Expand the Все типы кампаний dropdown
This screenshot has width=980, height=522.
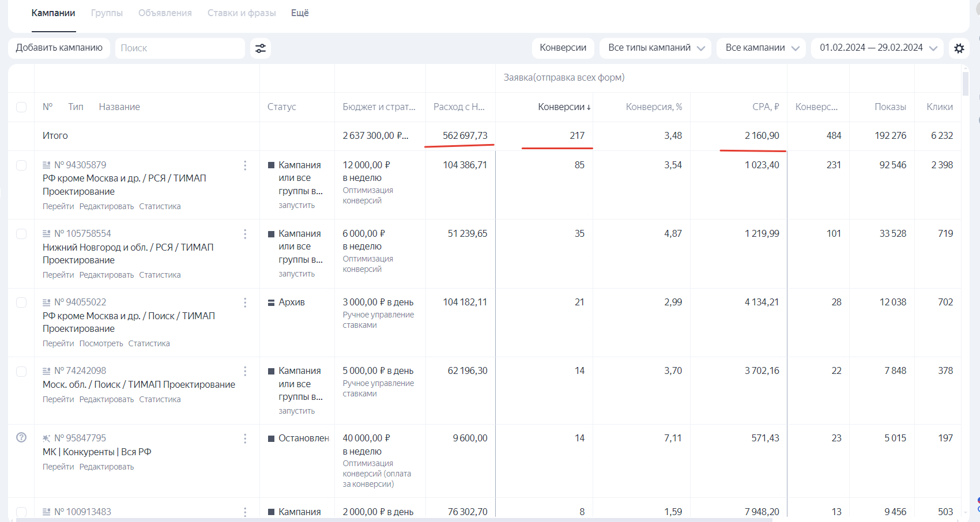coord(655,48)
